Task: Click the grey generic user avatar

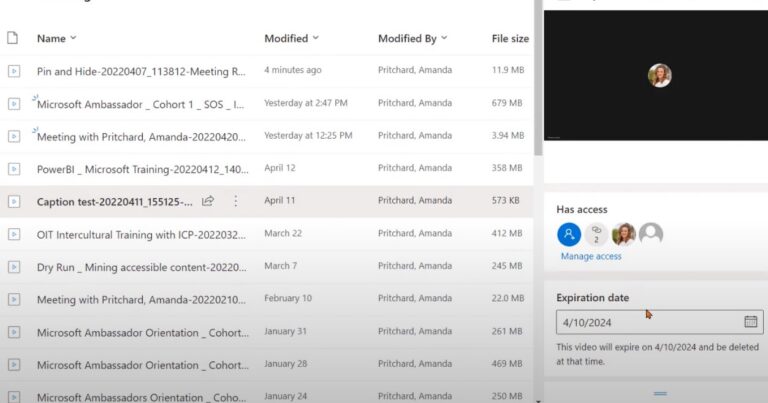Action: click(x=651, y=235)
